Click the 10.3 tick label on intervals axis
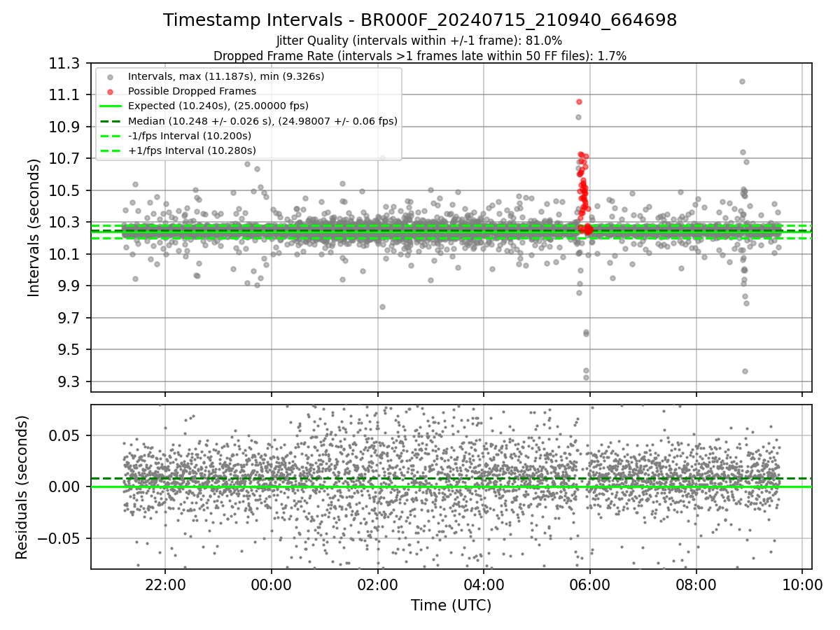This screenshot has width=840, height=630. coord(64,223)
